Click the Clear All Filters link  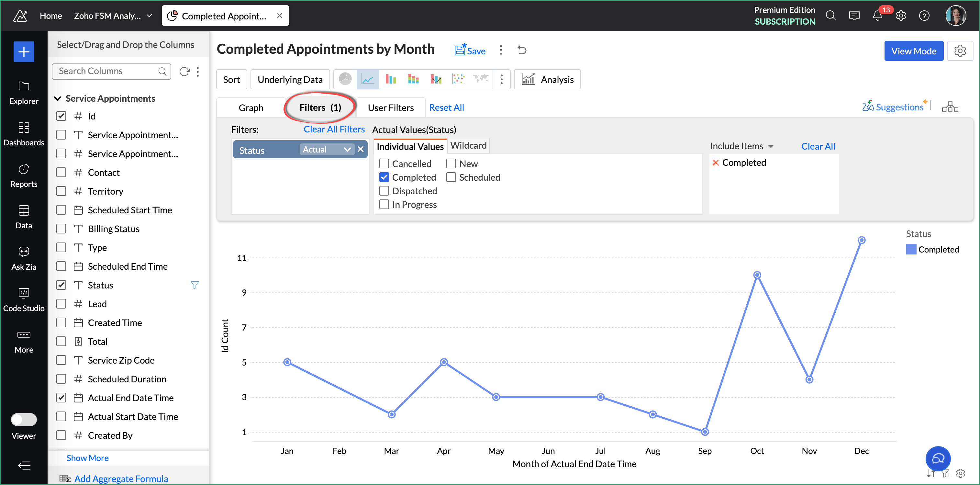point(334,130)
